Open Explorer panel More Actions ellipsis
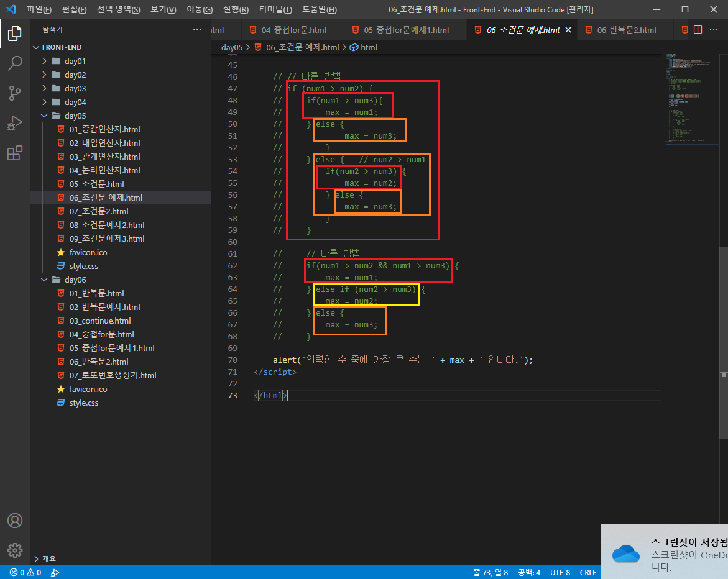The image size is (728, 579). (x=197, y=30)
